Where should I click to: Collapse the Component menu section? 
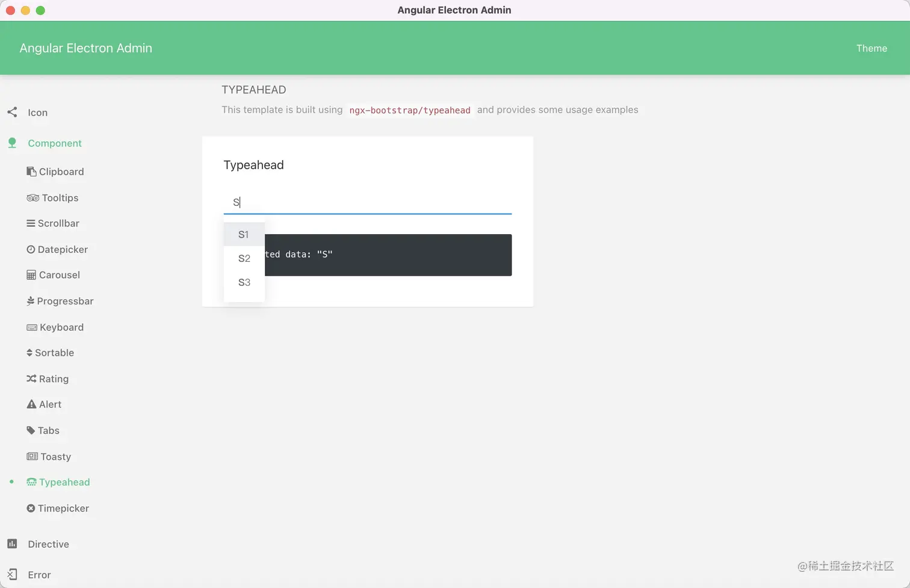point(55,143)
